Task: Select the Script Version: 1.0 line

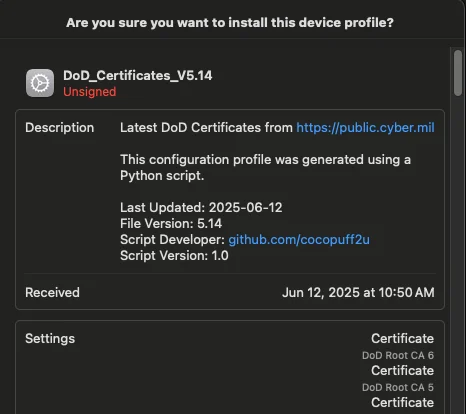Action: (x=174, y=256)
